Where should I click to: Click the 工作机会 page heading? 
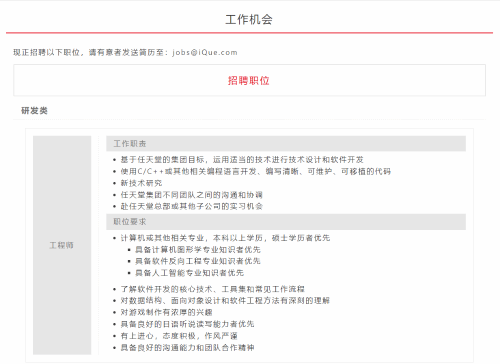tap(249, 19)
